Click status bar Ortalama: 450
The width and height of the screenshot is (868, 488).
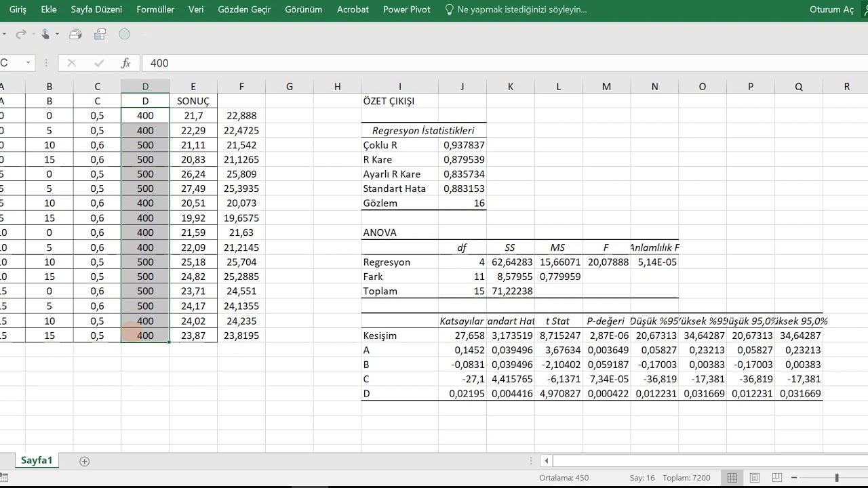click(564, 478)
